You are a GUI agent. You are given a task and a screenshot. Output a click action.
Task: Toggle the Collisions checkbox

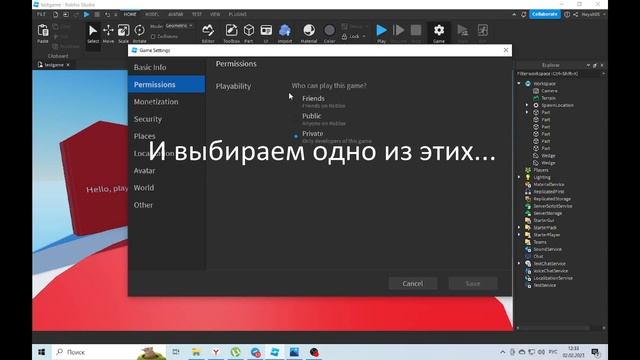click(153, 36)
